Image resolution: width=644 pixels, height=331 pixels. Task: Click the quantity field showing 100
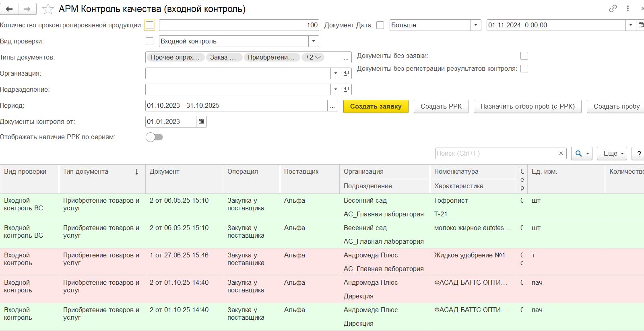(x=239, y=25)
